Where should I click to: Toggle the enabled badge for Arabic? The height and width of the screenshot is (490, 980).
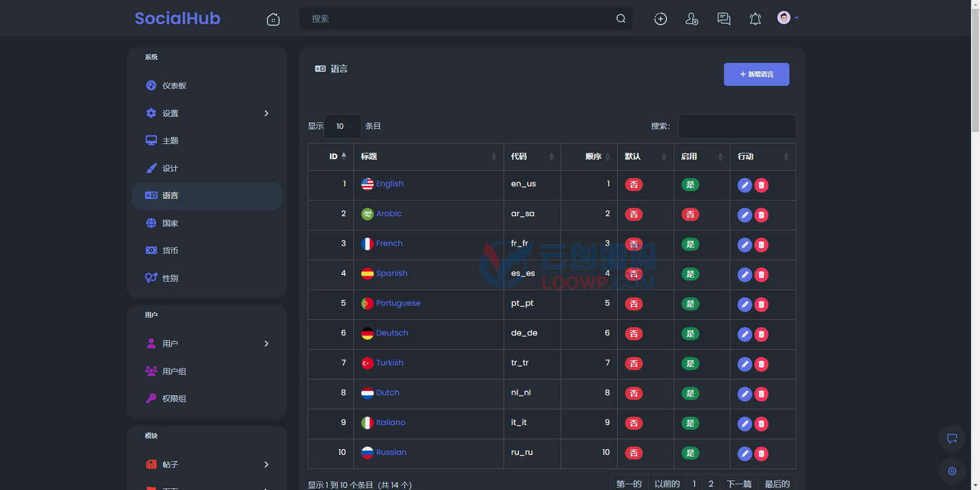tap(690, 214)
